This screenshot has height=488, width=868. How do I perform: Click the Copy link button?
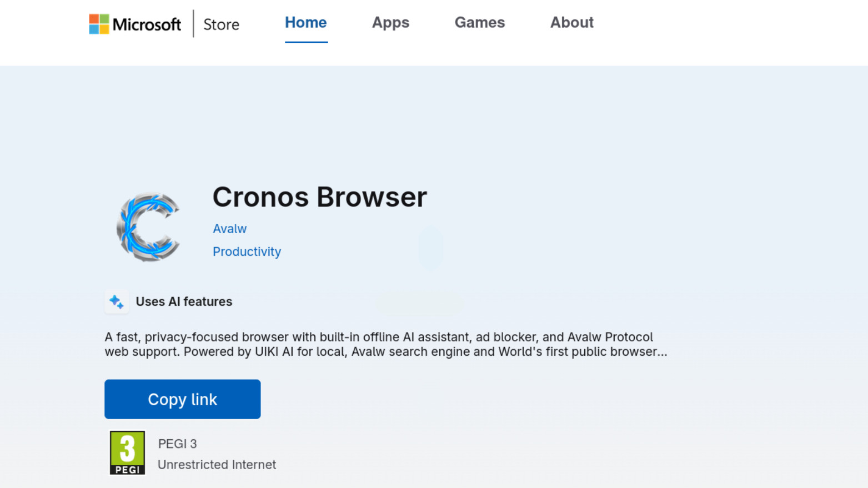tap(182, 399)
